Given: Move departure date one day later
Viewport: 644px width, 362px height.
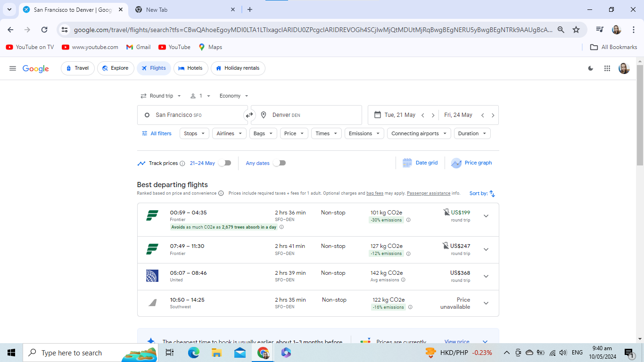Looking at the screenshot, I should coord(433,115).
